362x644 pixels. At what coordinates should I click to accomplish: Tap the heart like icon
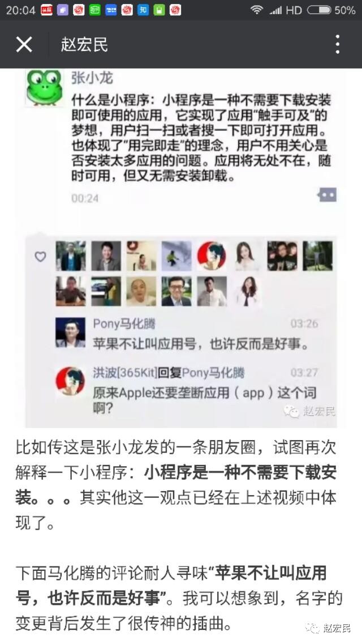(x=40, y=257)
